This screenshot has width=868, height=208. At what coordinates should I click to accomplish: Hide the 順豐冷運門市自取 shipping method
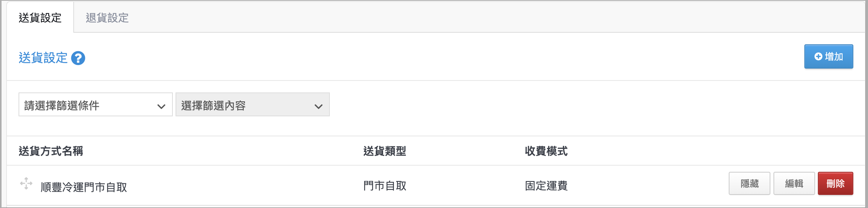point(749,183)
